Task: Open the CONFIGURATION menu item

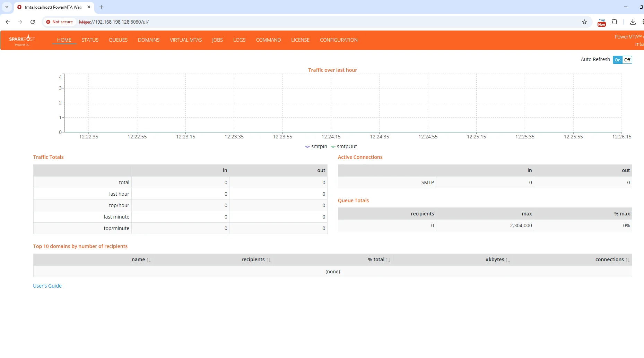Action: 339,40
